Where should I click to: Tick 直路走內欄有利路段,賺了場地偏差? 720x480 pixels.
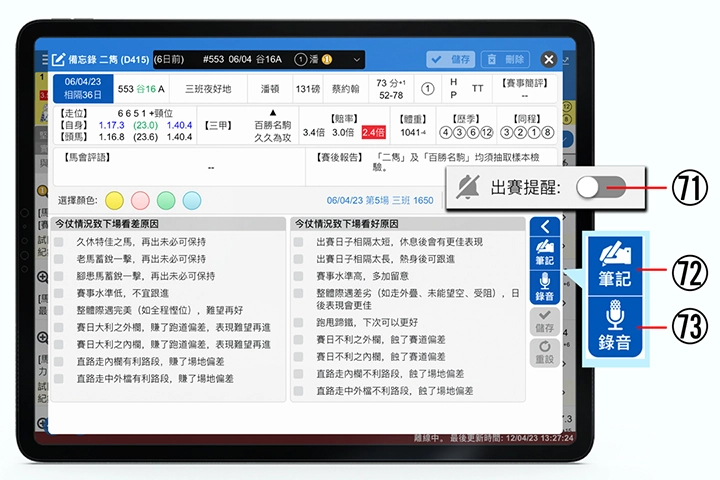click(59, 361)
